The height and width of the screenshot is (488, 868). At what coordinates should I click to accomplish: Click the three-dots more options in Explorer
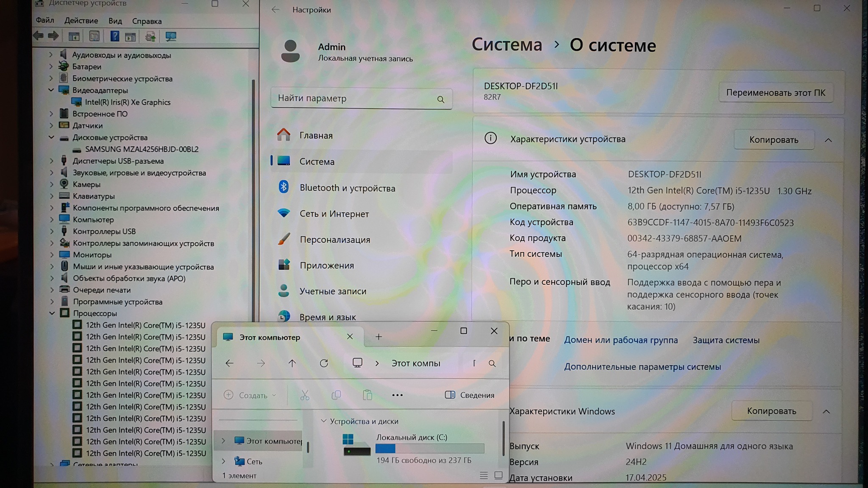coord(397,395)
